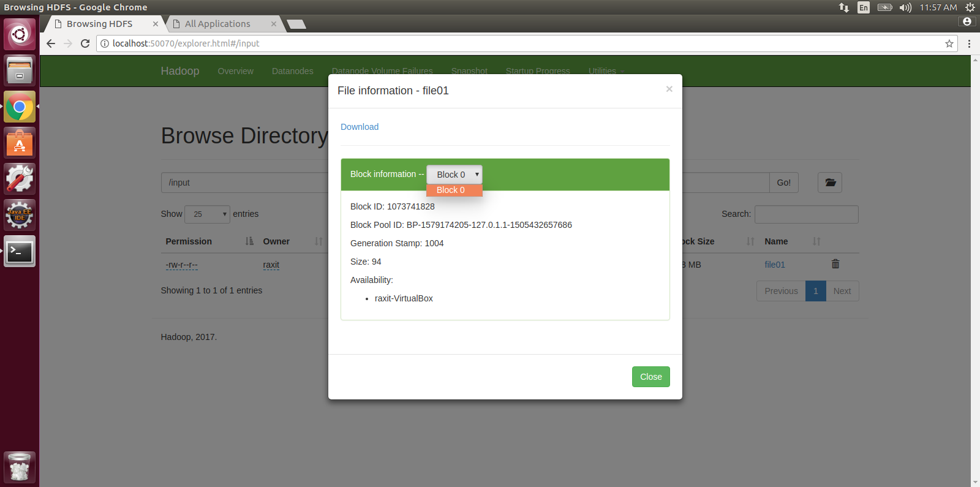Image resolution: width=980 pixels, height=487 pixels.
Task: Click Hadoop brand link
Action: point(180,71)
